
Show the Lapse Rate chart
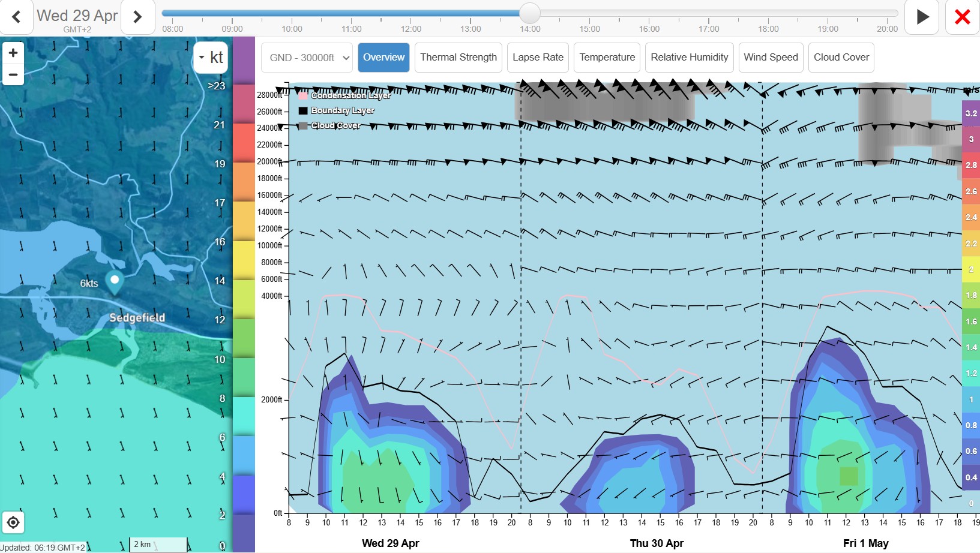pyautogui.click(x=538, y=58)
